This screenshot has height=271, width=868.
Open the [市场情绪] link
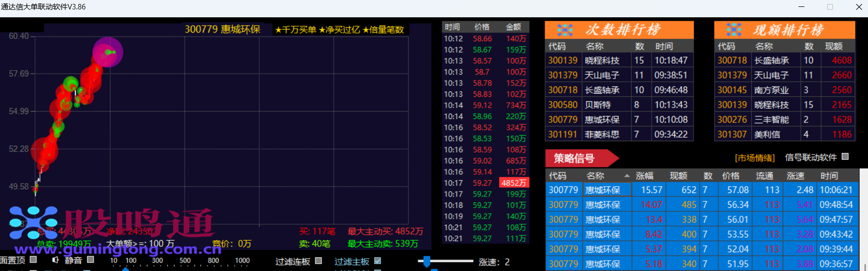click(x=755, y=158)
